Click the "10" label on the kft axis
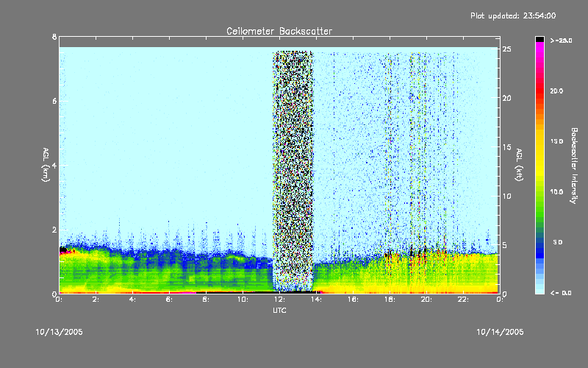588x368 pixels. click(506, 196)
